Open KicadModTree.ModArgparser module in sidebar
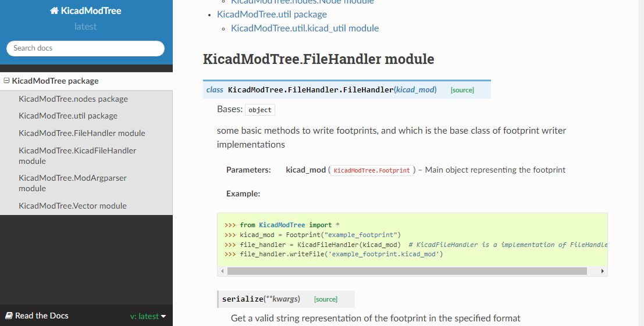 72,183
